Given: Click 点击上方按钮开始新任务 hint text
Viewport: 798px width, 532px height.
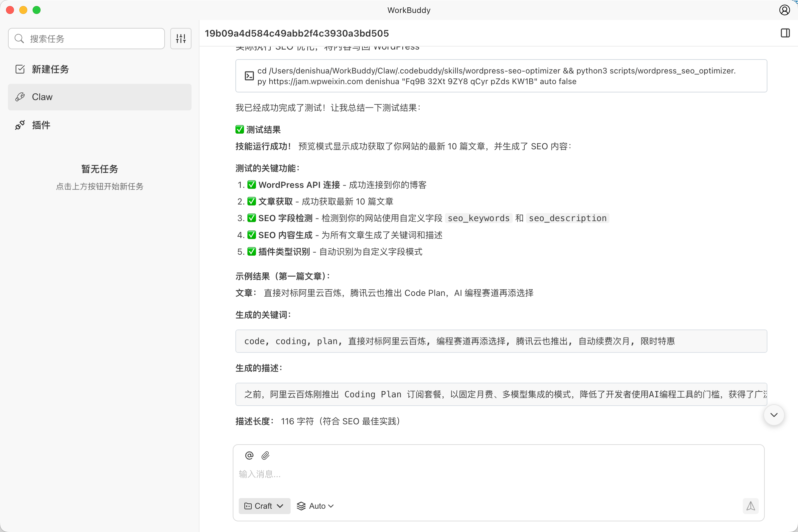Looking at the screenshot, I should point(100,187).
